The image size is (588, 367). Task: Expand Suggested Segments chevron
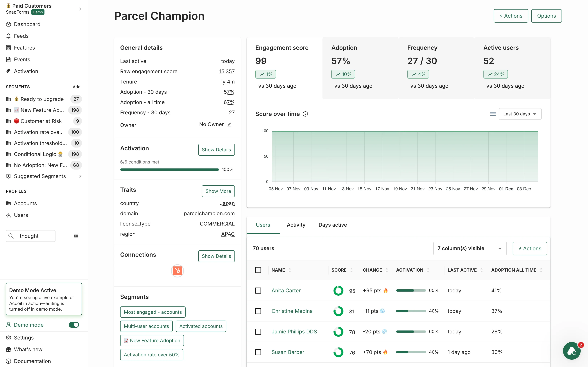click(80, 176)
